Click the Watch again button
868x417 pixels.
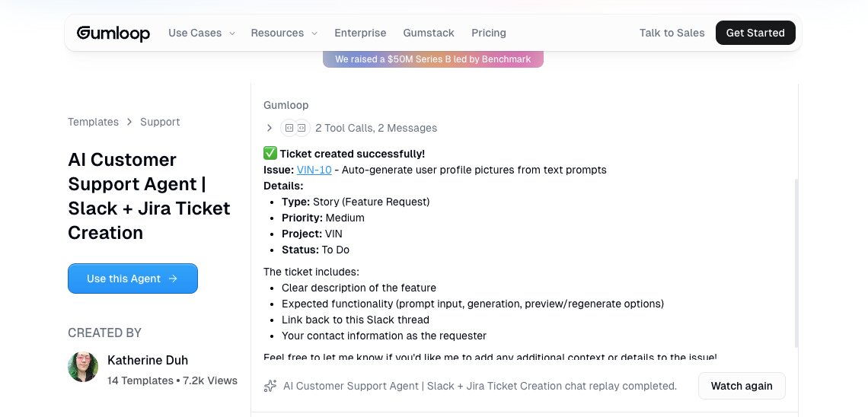click(x=742, y=386)
